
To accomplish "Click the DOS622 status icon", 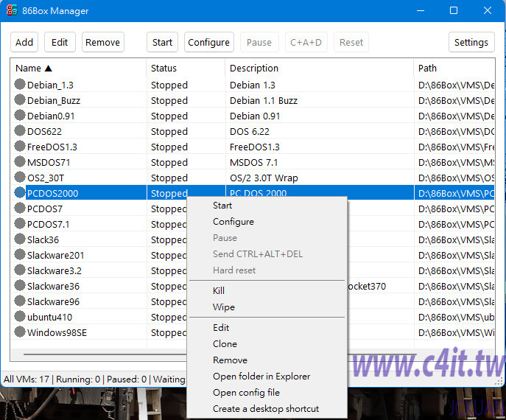I will [x=20, y=131].
